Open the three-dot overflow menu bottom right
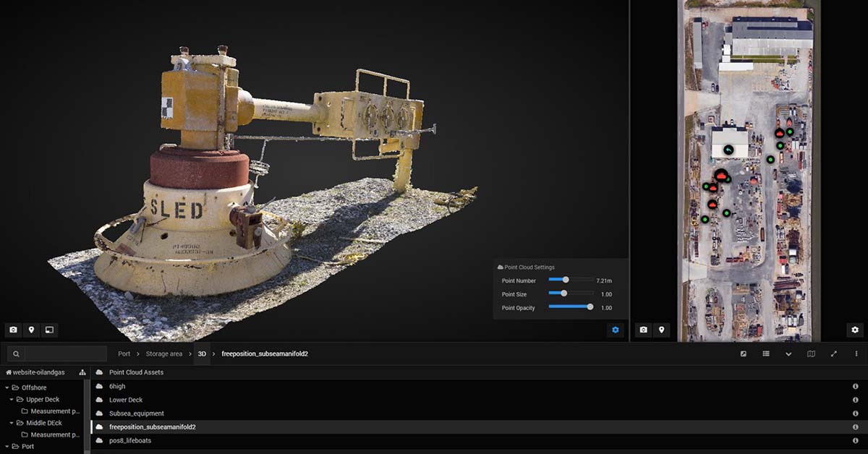The image size is (868, 454). [x=856, y=354]
